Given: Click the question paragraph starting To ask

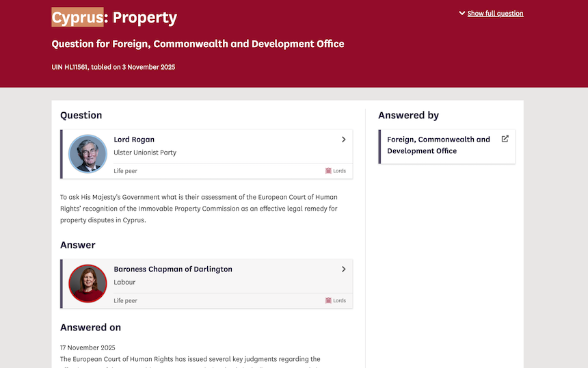Looking at the screenshot, I should 199,209.
